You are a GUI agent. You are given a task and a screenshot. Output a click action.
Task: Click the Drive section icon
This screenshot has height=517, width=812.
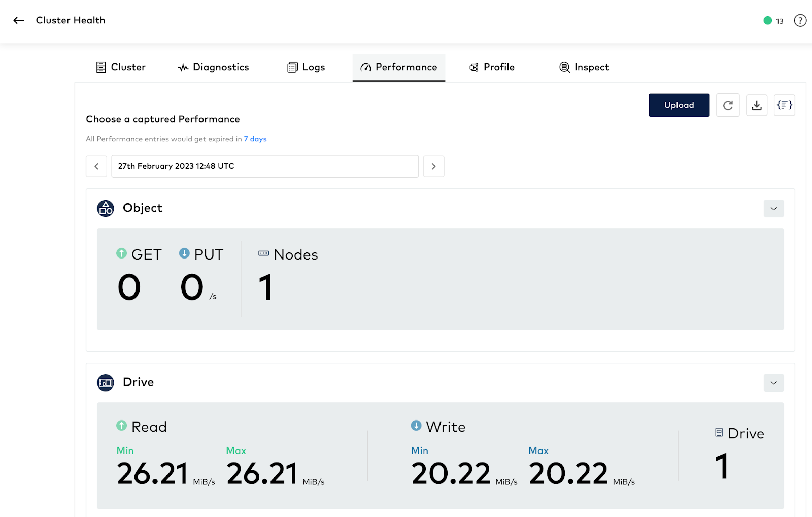106,382
